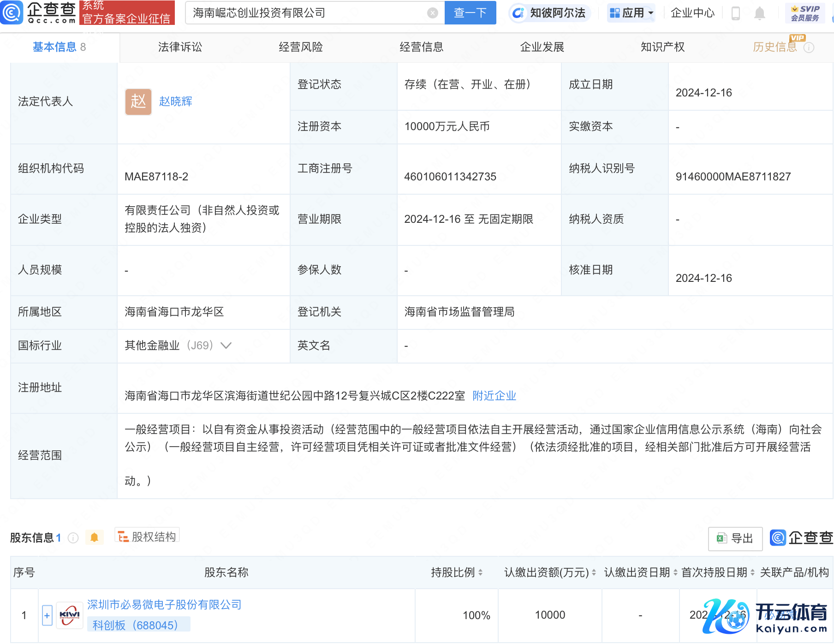
Task: Click the mobile phone app icon
Action: point(736,13)
